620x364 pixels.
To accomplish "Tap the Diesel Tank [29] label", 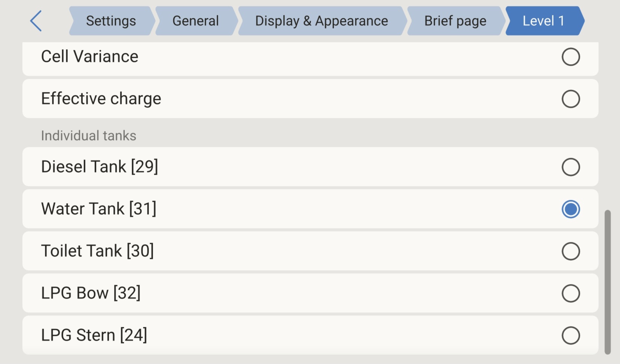I will coord(99,167).
